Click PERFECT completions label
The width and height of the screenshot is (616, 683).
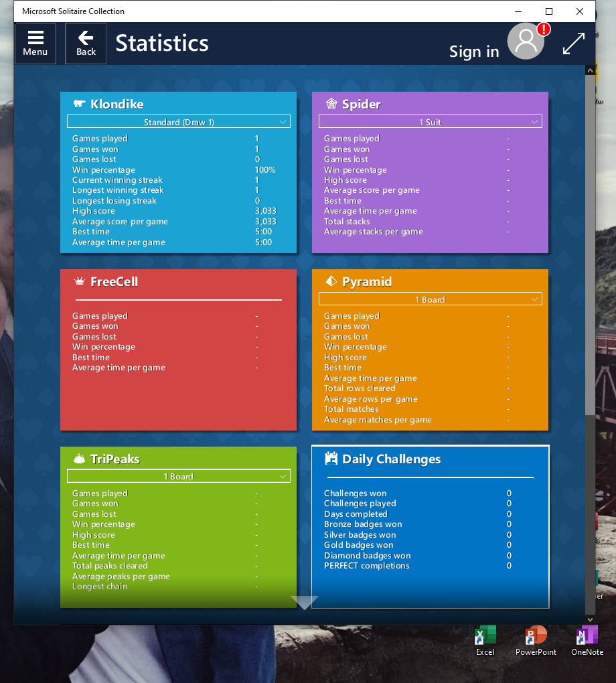coord(367,566)
